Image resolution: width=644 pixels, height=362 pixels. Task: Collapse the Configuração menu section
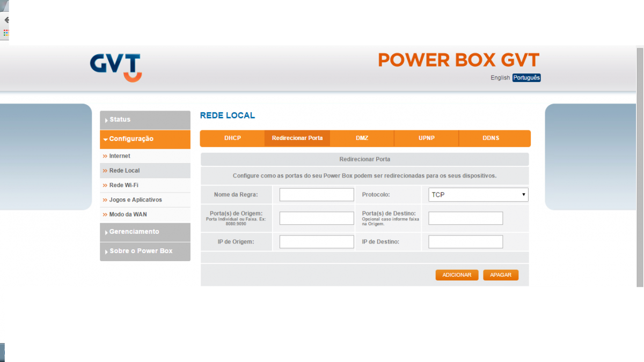(145, 139)
